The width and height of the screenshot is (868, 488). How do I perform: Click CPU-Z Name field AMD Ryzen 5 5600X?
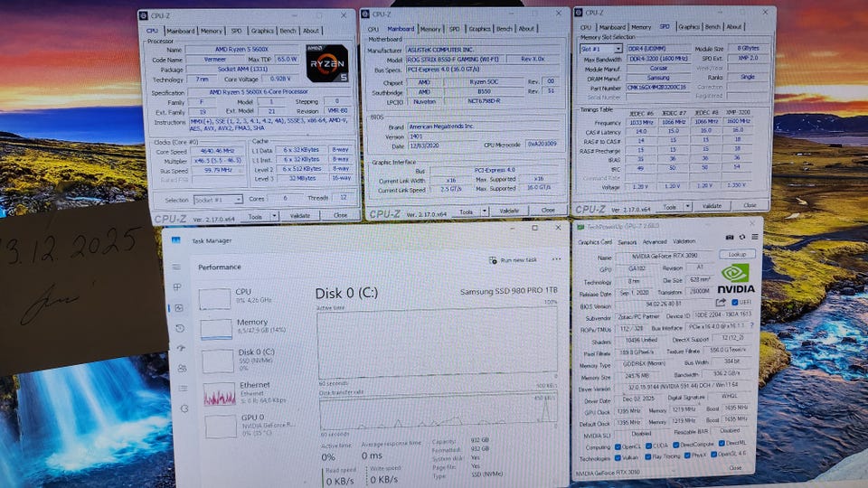coord(241,49)
